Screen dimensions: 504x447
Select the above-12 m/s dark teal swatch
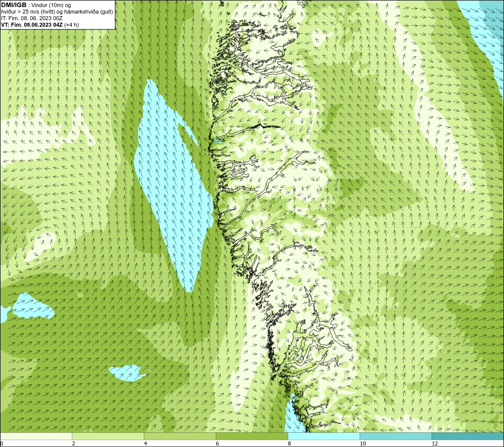pos(468,436)
